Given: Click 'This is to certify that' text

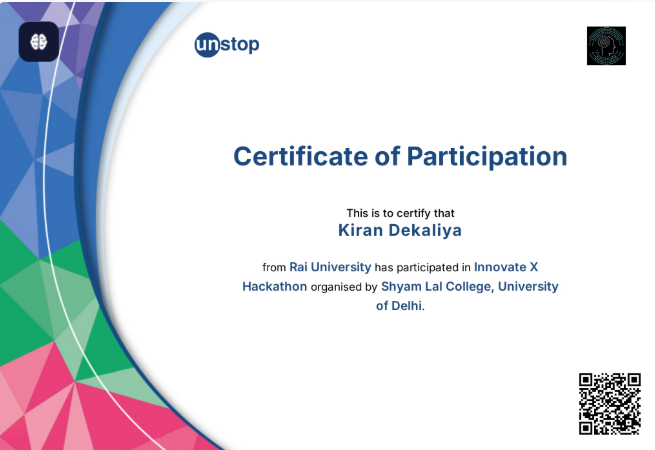Looking at the screenshot, I should (x=400, y=213).
